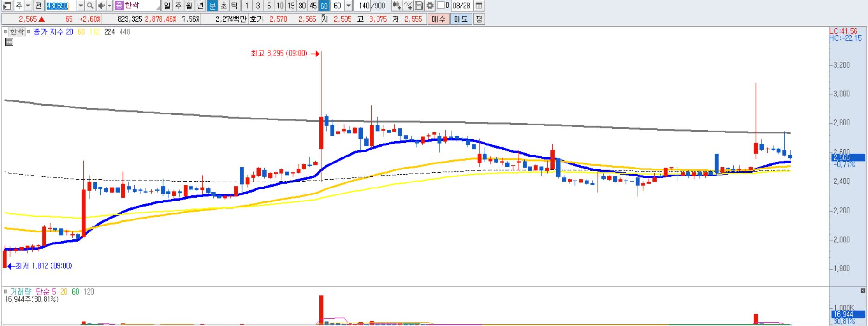Click the magnifier stock search icon
The height and width of the screenshot is (326, 868).
pyautogui.click(x=90, y=6)
